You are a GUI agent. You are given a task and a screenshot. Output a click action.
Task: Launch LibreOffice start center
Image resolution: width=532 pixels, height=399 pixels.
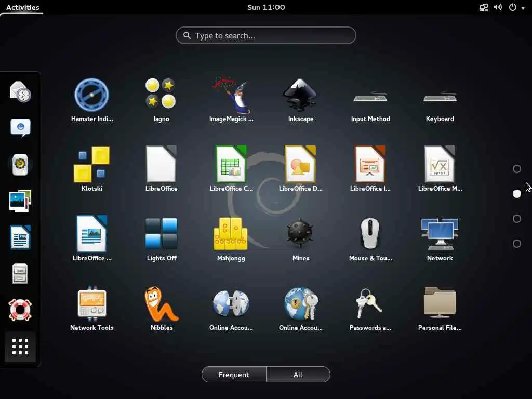click(161, 169)
